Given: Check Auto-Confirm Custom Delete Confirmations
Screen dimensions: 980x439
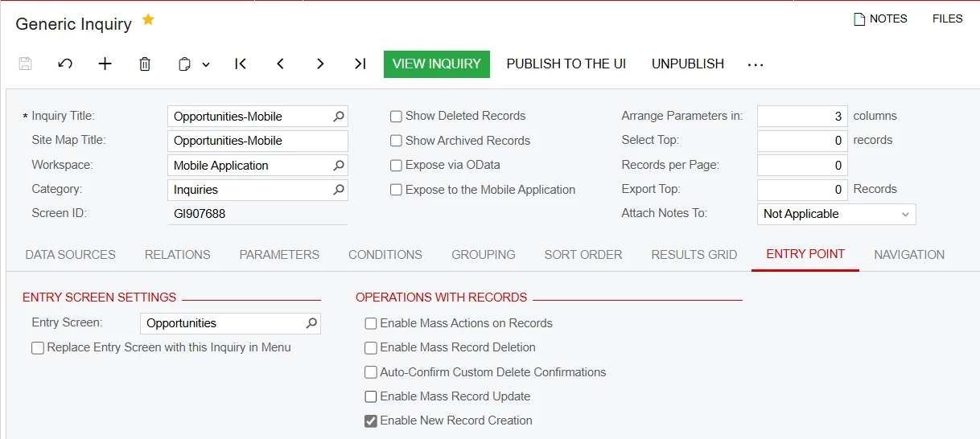Looking at the screenshot, I should click(x=371, y=372).
